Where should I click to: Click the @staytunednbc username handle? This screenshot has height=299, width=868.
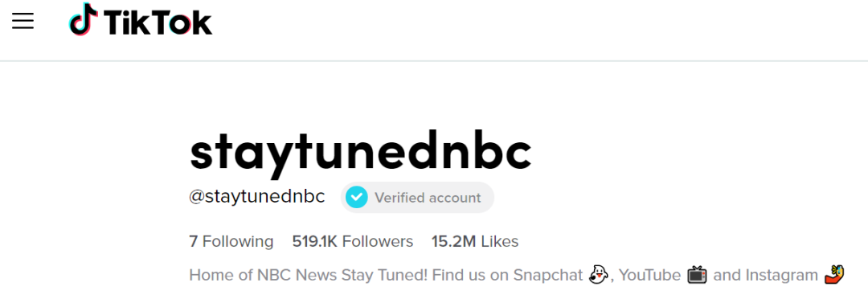257,197
